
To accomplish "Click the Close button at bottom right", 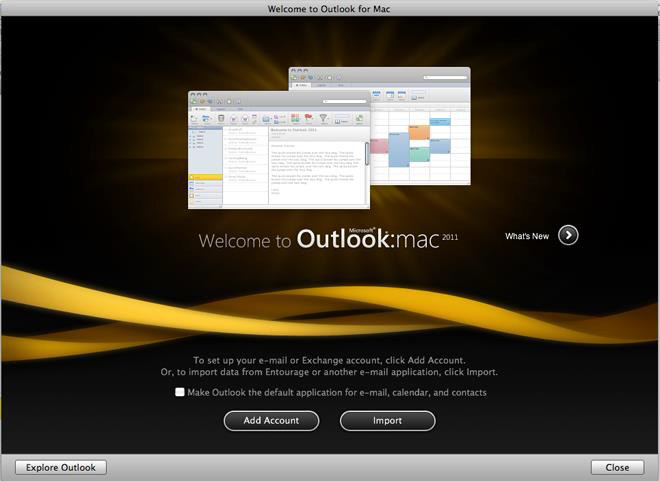I will pos(617,468).
